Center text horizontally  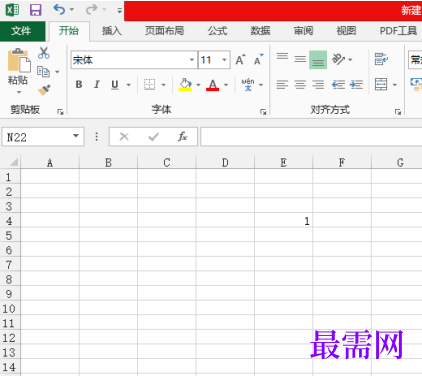click(x=300, y=85)
